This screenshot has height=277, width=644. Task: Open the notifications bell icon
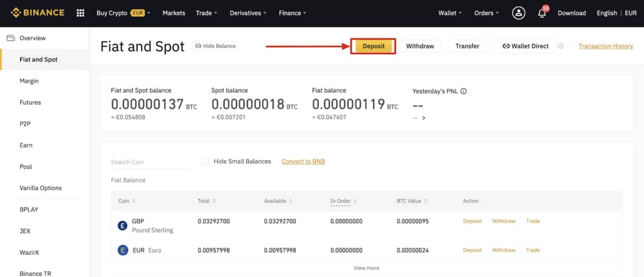pos(541,13)
